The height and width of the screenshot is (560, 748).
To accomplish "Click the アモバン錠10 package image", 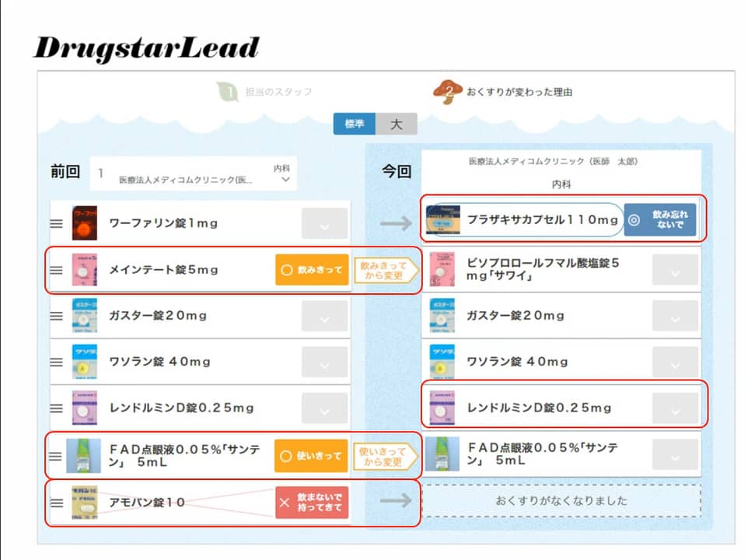I will [x=85, y=502].
